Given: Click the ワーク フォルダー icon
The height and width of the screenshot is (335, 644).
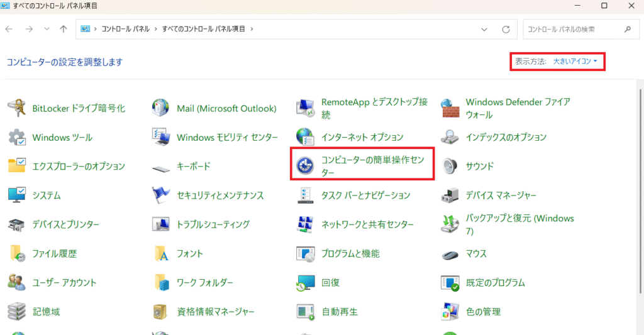Looking at the screenshot, I should [160, 282].
